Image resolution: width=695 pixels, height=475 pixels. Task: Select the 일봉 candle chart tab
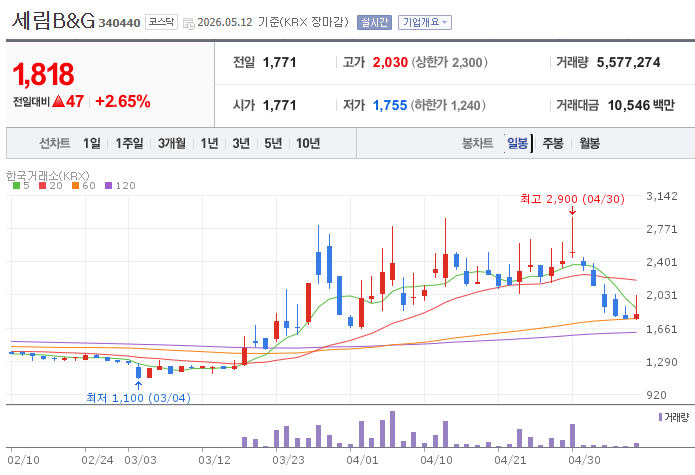(517, 143)
